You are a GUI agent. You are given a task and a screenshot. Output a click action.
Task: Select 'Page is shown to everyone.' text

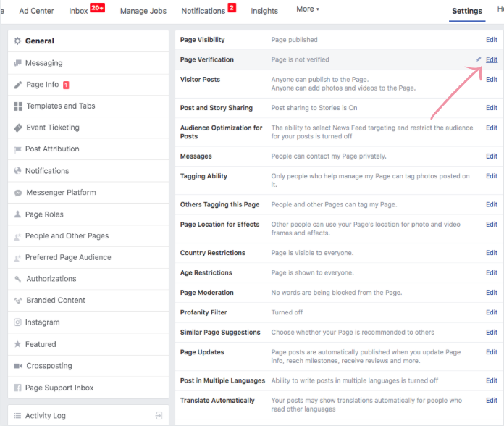pyautogui.click(x=312, y=272)
